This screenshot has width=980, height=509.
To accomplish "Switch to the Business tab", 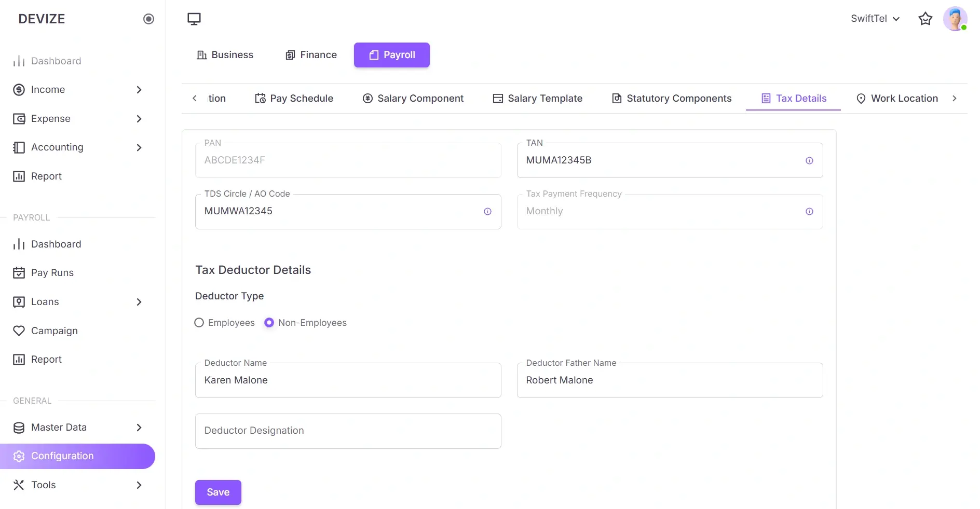I will tap(225, 54).
